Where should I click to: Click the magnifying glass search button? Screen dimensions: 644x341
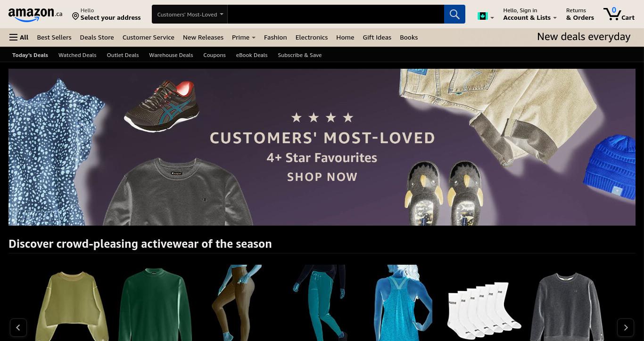tap(454, 14)
